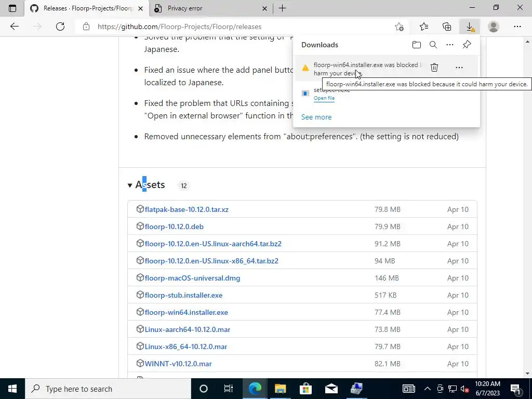Click Open file link under setup exe

pyautogui.click(x=324, y=98)
